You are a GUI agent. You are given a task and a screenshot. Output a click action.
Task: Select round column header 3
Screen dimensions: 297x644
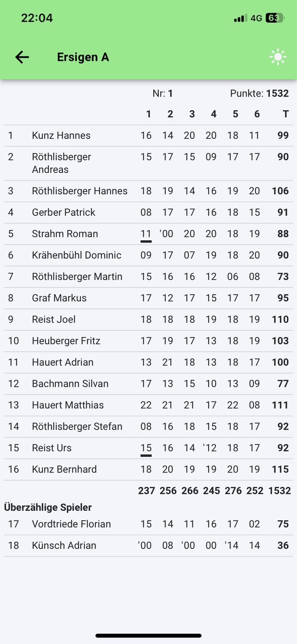(x=192, y=114)
